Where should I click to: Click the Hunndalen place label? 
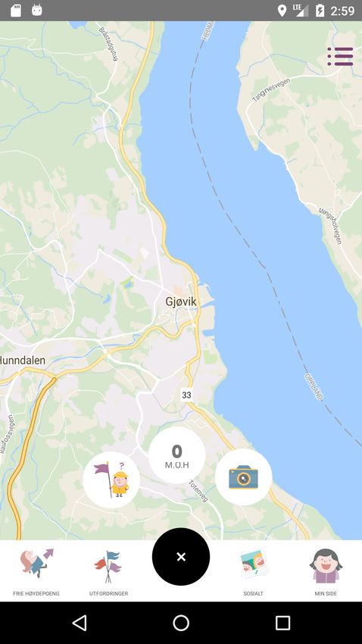tap(23, 360)
